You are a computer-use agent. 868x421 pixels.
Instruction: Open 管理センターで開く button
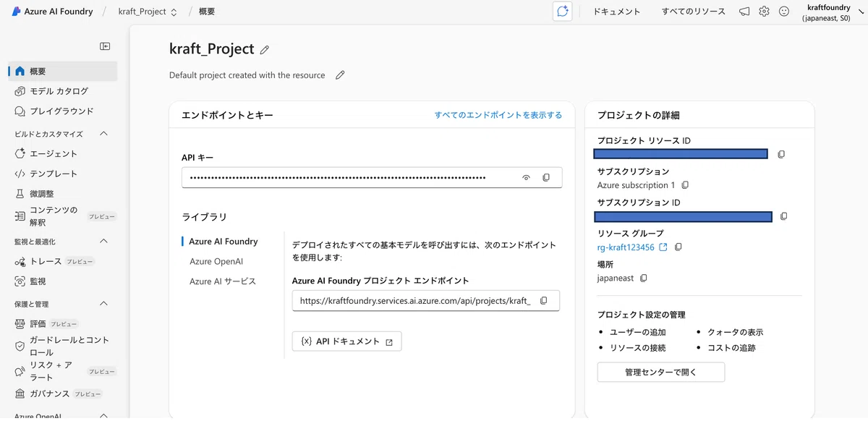coord(661,373)
